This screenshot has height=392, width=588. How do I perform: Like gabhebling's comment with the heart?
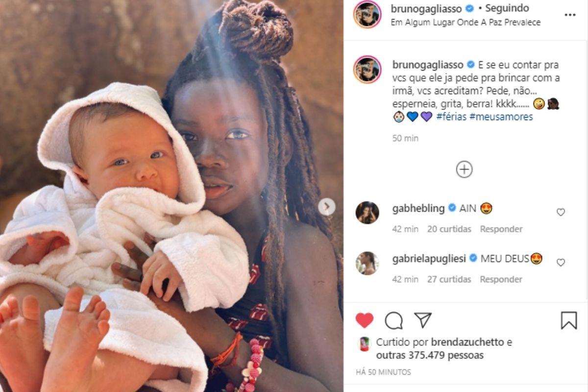coord(561,212)
